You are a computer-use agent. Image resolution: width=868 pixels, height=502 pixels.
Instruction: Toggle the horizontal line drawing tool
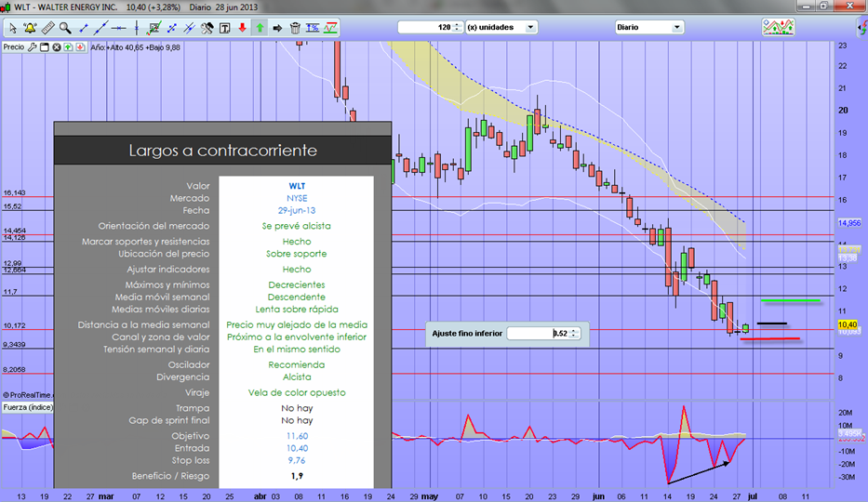[119, 28]
